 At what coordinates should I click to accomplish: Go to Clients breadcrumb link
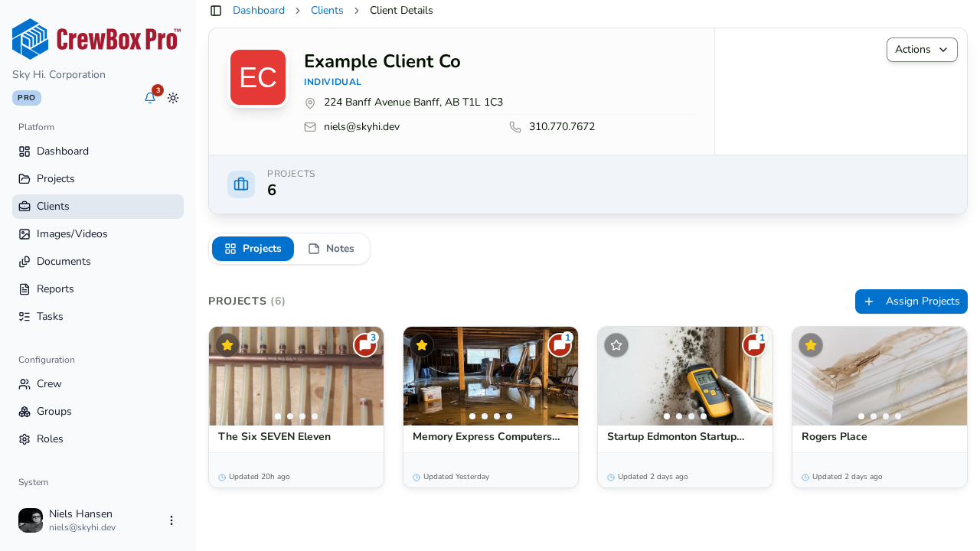pyautogui.click(x=327, y=11)
